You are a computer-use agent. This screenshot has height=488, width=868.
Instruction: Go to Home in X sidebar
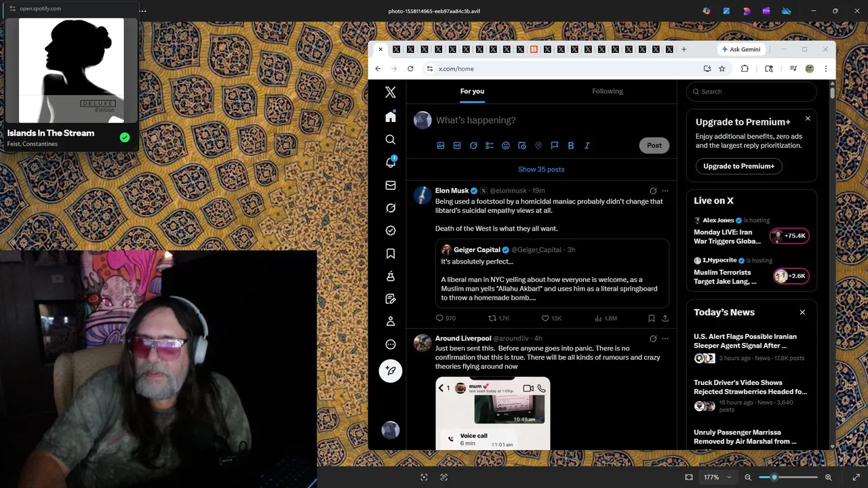pyautogui.click(x=391, y=117)
